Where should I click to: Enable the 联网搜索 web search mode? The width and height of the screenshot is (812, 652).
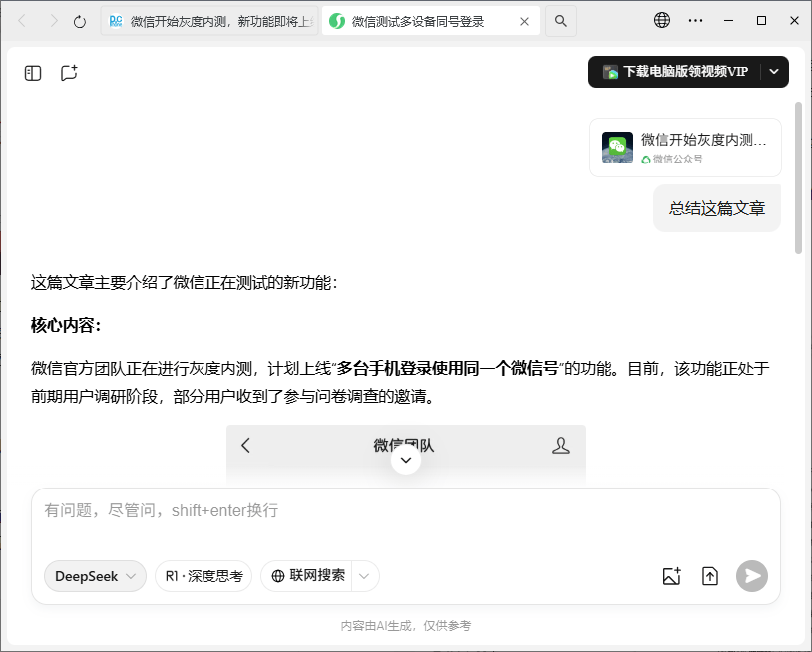[311, 575]
